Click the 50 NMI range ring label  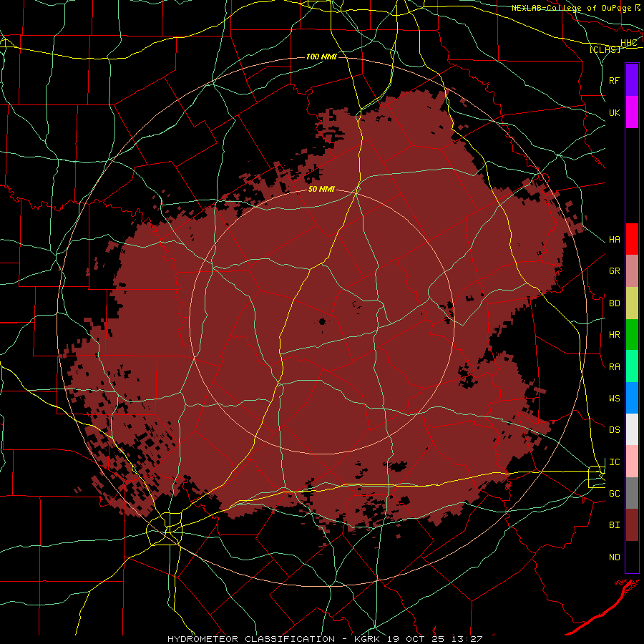[321, 190]
